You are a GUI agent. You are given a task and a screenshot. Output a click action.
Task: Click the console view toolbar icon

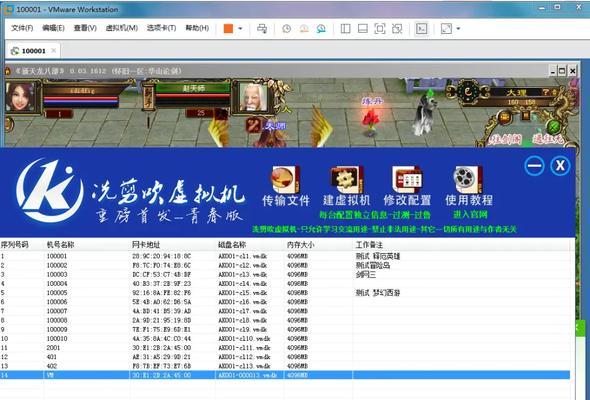[421, 29]
